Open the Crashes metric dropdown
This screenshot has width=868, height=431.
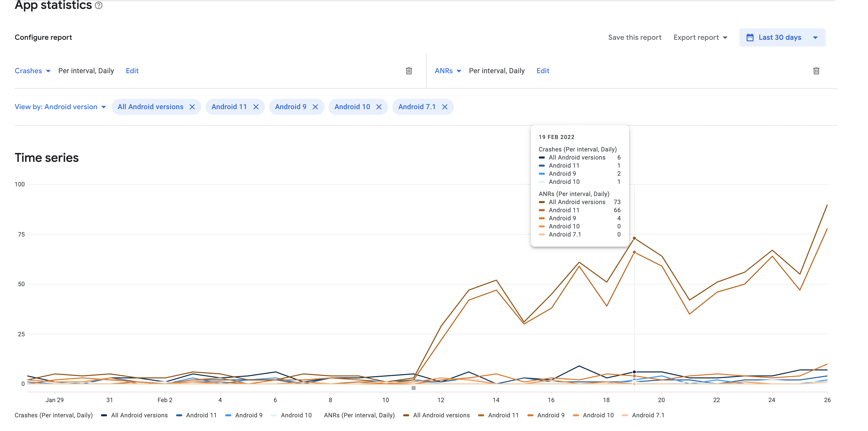coord(32,71)
